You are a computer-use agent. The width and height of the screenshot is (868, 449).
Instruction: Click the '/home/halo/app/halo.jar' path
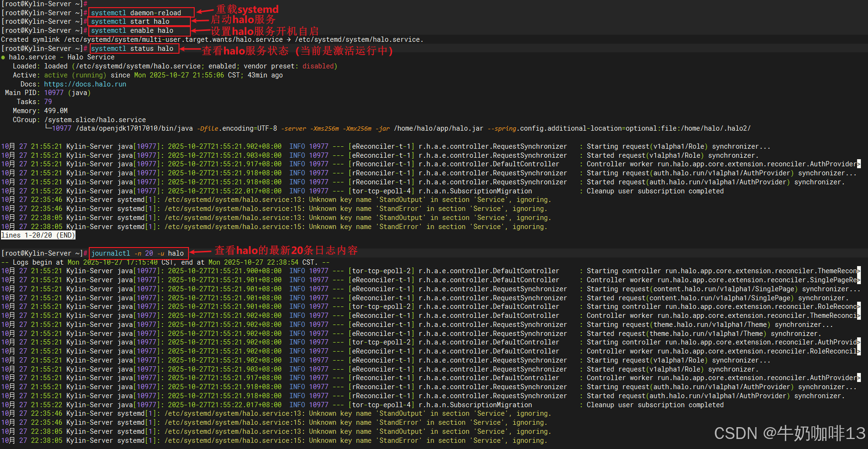click(x=438, y=128)
